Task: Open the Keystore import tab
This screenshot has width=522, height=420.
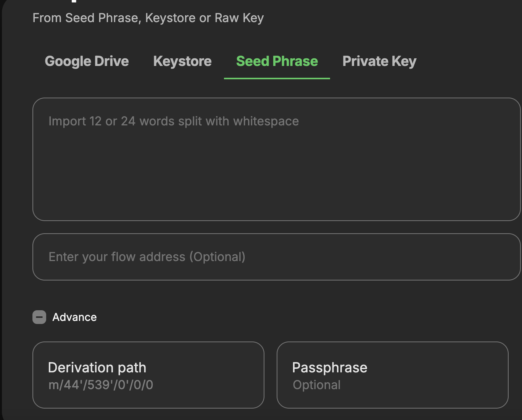Action: point(182,61)
